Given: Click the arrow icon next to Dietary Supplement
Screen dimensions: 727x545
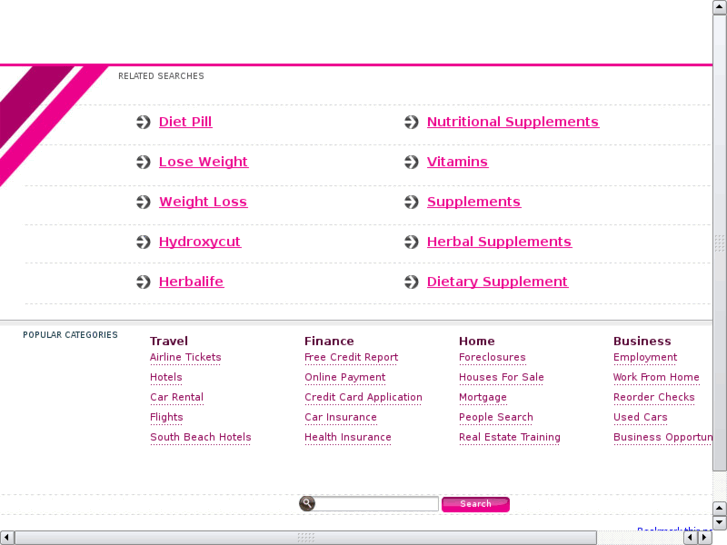Looking at the screenshot, I should coord(411,282).
